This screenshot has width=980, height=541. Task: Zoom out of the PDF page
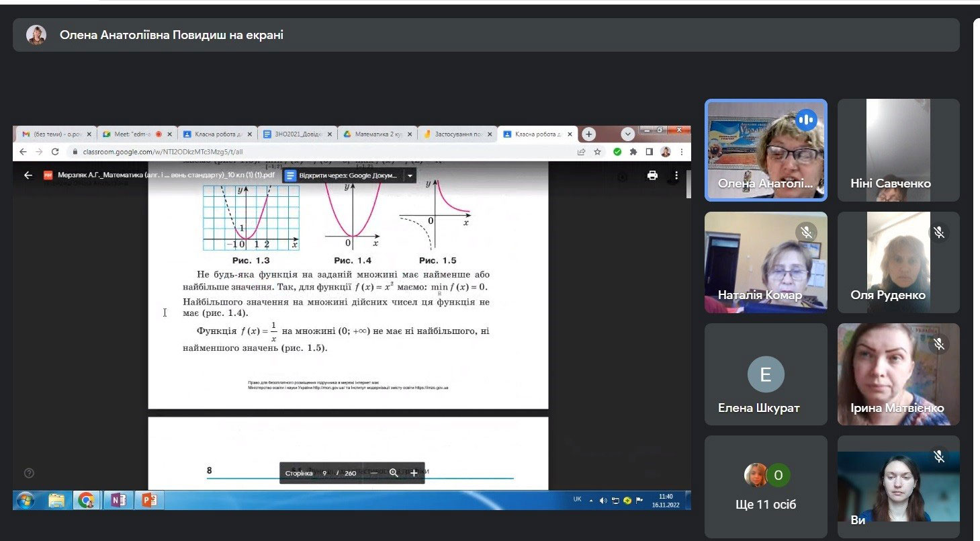pyautogui.click(x=374, y=473)
